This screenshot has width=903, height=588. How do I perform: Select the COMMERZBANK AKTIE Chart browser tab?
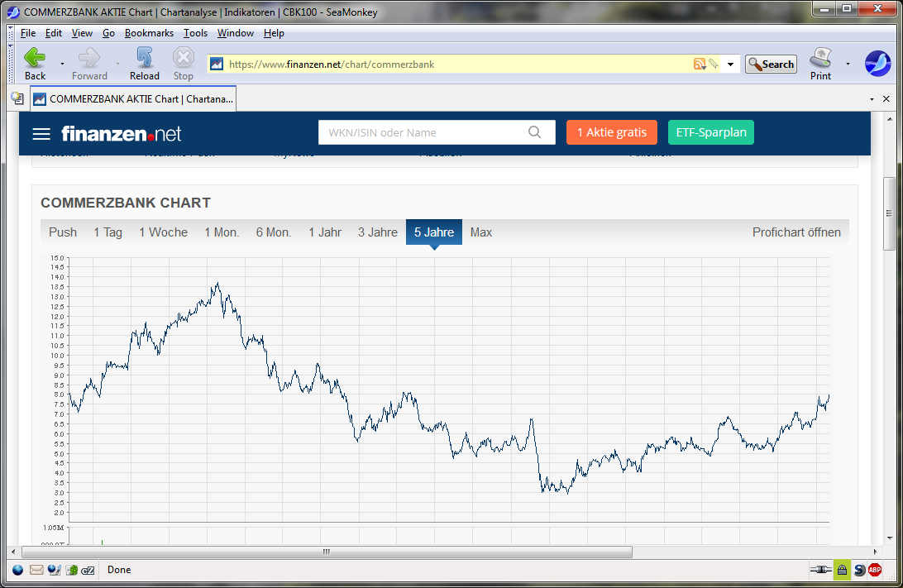tap(133, 99)
